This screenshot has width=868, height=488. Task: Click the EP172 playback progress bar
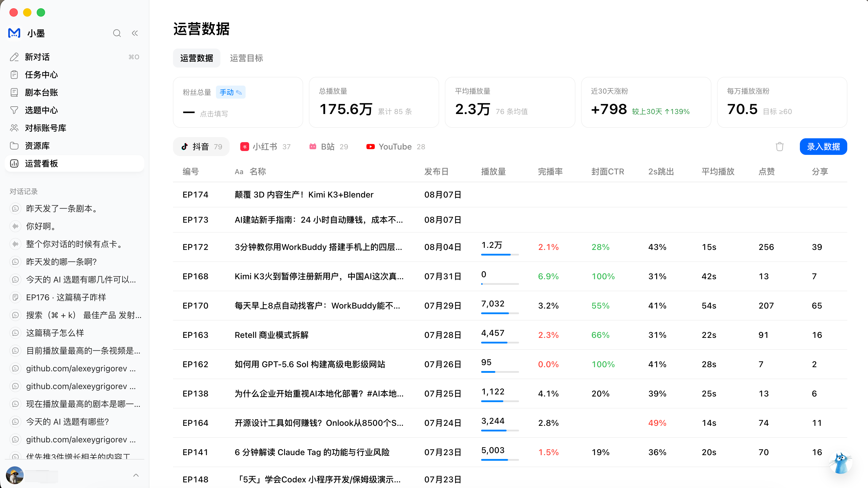pos(500,255)
